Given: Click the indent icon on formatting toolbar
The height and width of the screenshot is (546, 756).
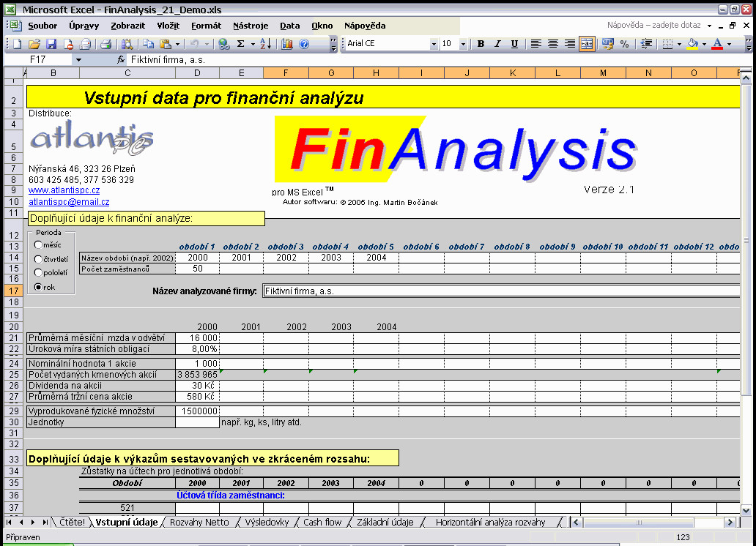Looking at the screenshot, I should [646, 44].
